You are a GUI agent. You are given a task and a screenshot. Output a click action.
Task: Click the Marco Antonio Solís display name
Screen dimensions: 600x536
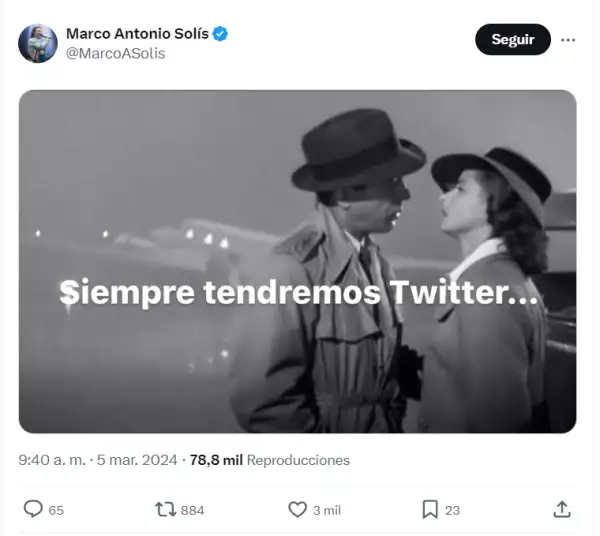(x=137, y=34)
